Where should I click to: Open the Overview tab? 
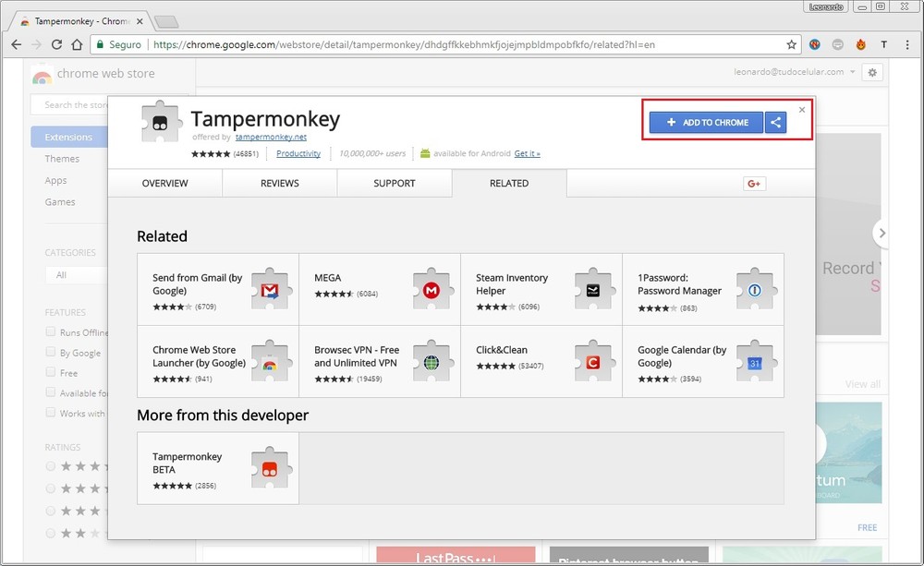coord(164,184)
